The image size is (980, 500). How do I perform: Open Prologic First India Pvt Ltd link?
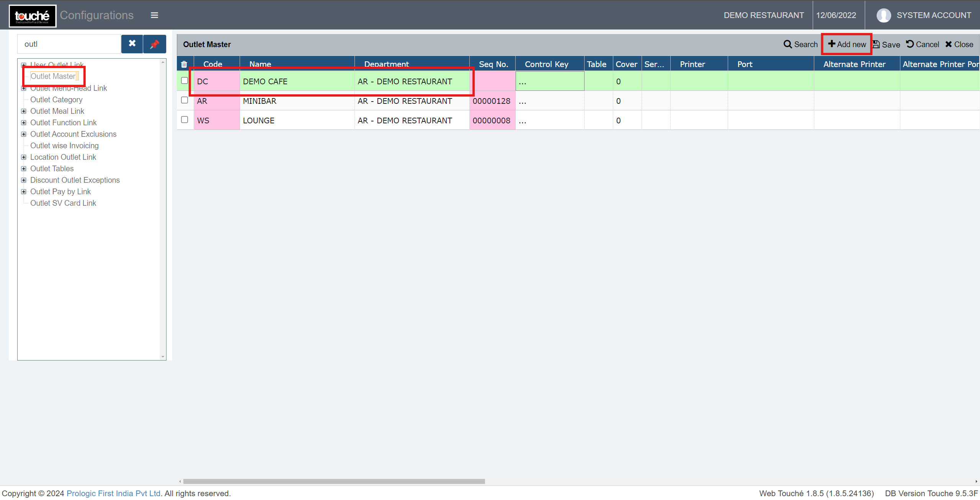point(113,493)
